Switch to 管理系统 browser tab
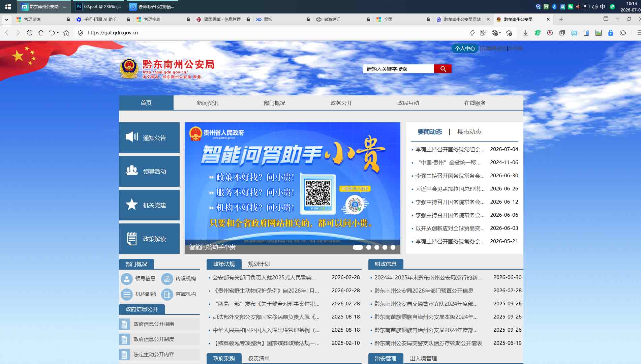641x364 pixels. point(43,20)
